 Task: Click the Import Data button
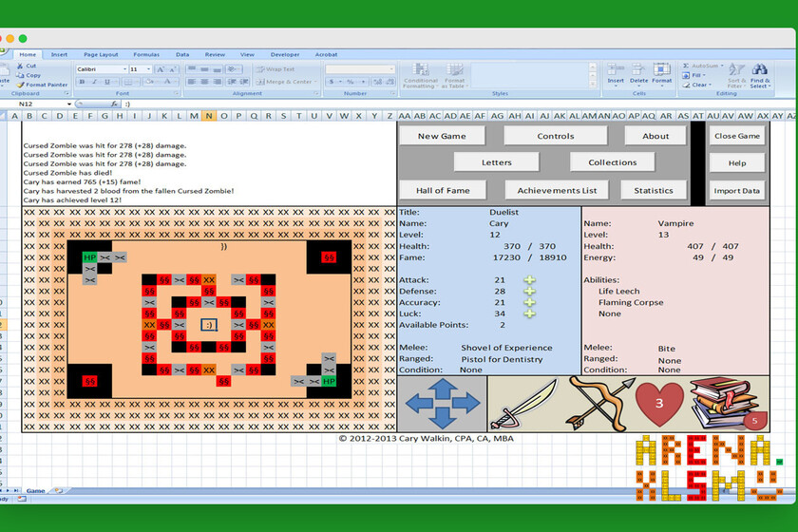[736, 190]
